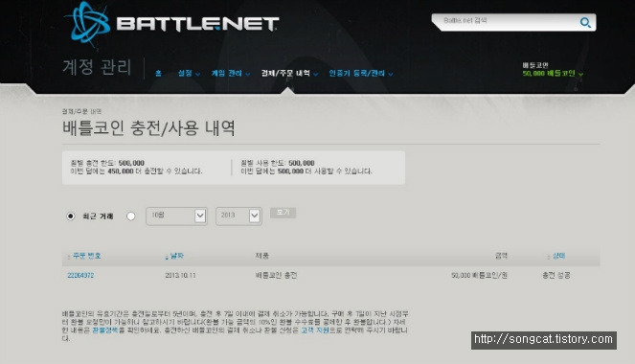Click the 제품 column header
This screenshot has width=635, height=364.
(262, 256)
